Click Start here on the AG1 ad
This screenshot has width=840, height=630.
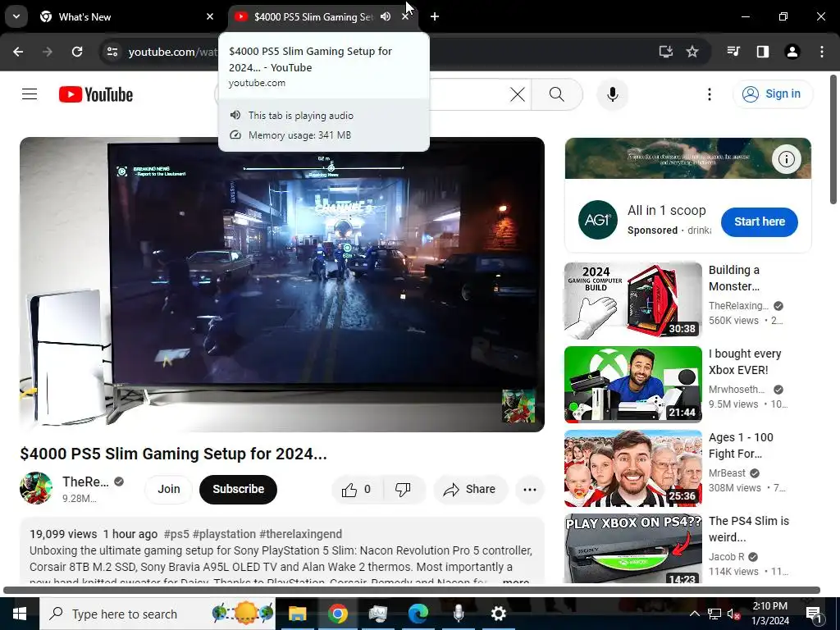click(x=759, y=221)
